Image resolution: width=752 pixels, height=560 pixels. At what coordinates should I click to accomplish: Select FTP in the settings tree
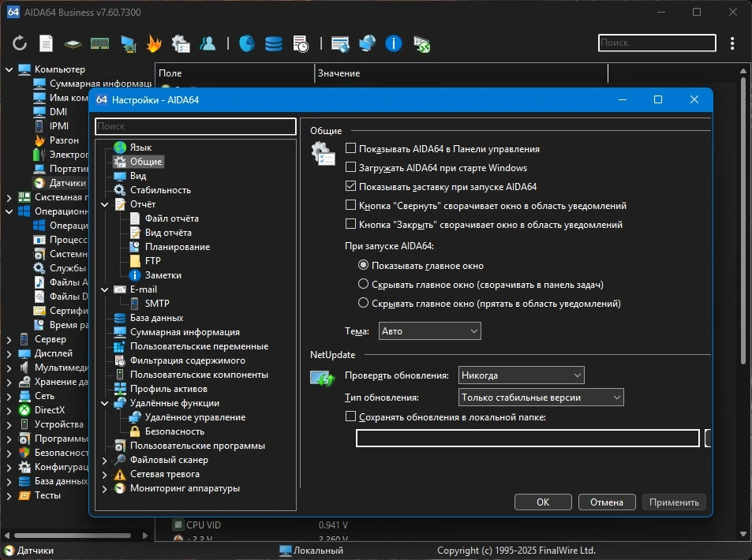(x=152, y=261)
